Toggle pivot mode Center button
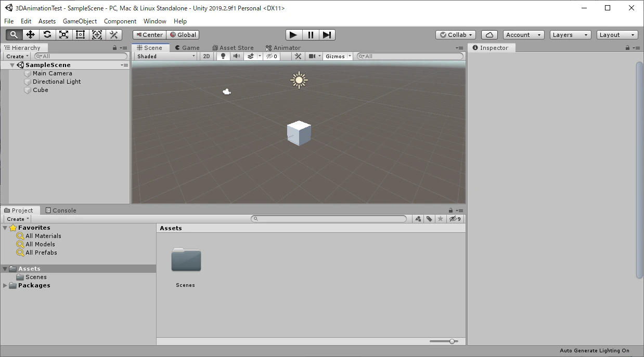 pos(149,35)
